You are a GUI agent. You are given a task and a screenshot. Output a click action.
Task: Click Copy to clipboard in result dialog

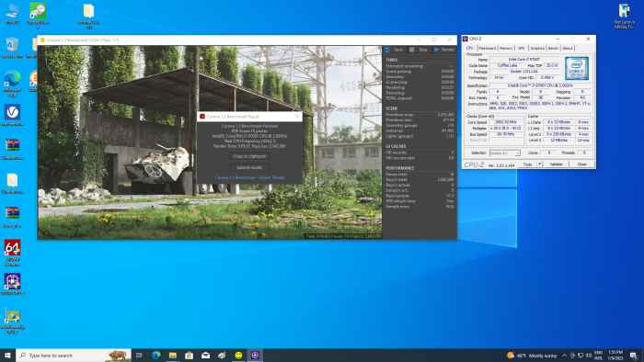(249, 156)
